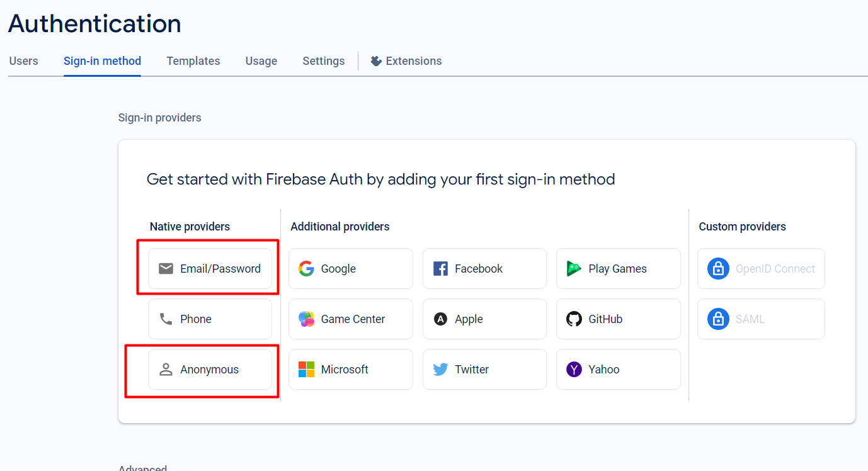Open the Settings tab
The height and width of the screenshot is (471, 868).
(x=324, y=61)
